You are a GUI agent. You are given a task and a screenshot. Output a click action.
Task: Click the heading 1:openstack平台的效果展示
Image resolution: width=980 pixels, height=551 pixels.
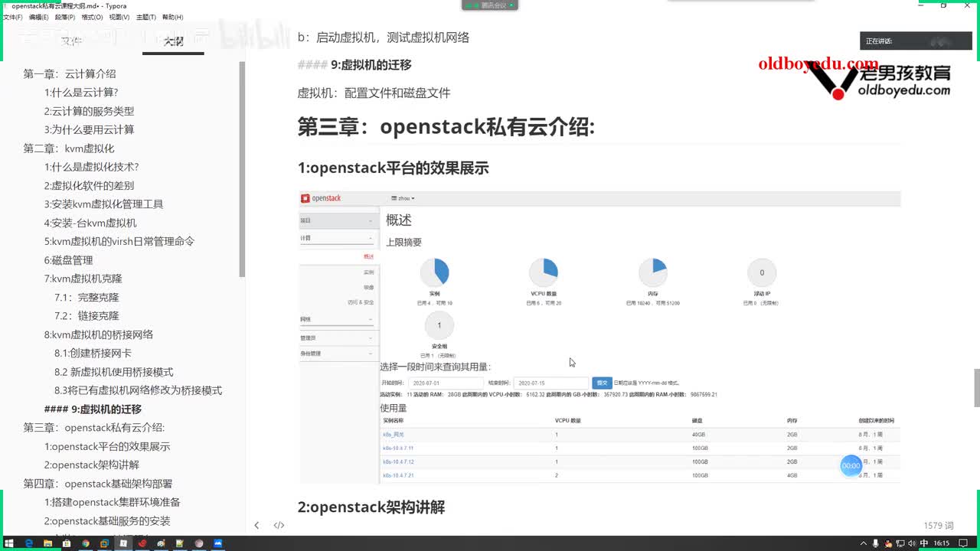point(394,168)
